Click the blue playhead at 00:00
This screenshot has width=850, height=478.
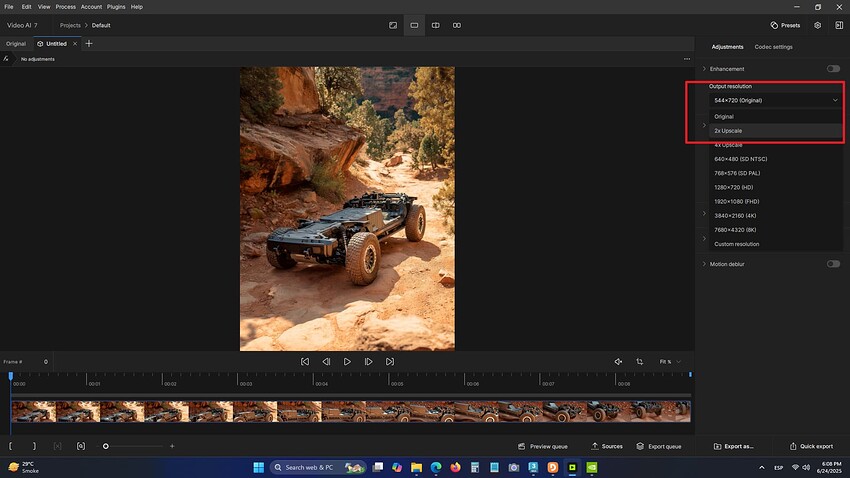10,376
